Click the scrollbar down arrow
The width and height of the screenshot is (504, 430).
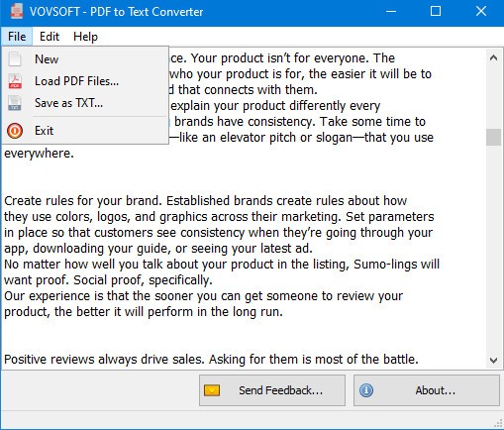click(x=493, y=361)
